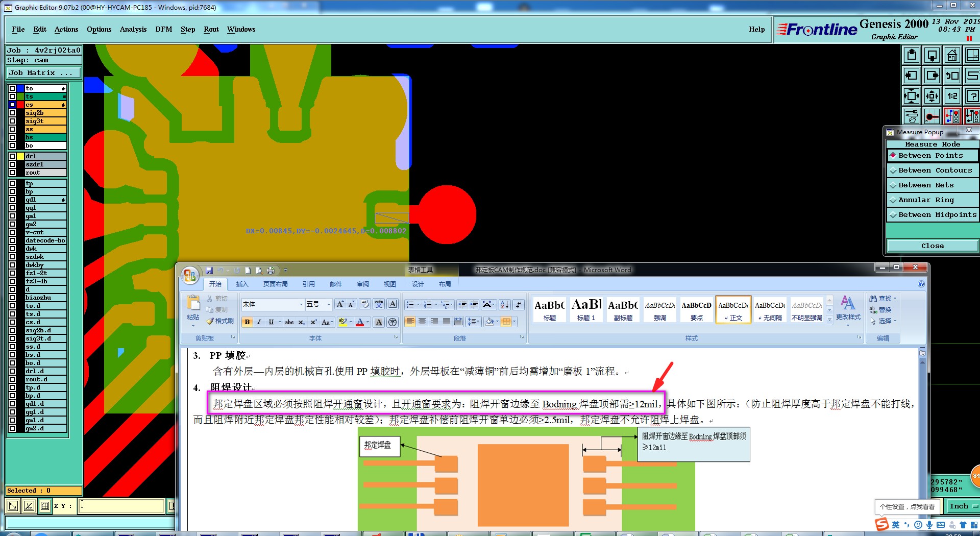The image size is (980, 536).
Task: Toggle visibility checkbox for layer 'to'
Action: [12, 88]
